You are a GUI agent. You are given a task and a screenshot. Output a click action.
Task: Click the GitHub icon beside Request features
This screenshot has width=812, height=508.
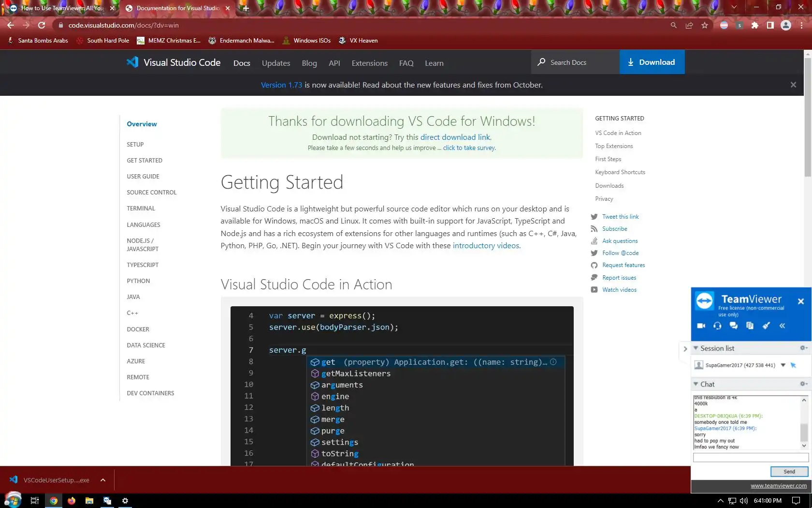[x=594, y=265]
